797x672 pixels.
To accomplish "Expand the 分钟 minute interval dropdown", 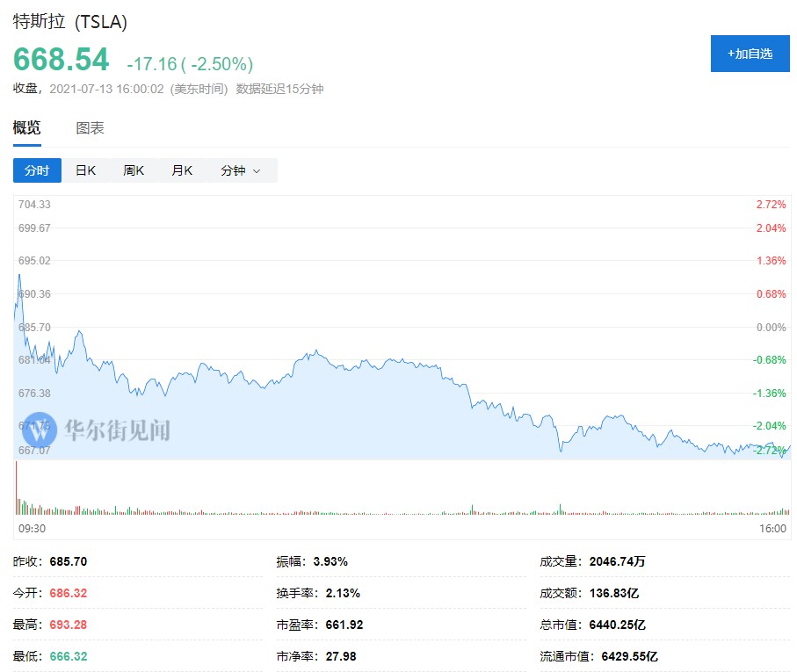I will (x=241, y=170).
